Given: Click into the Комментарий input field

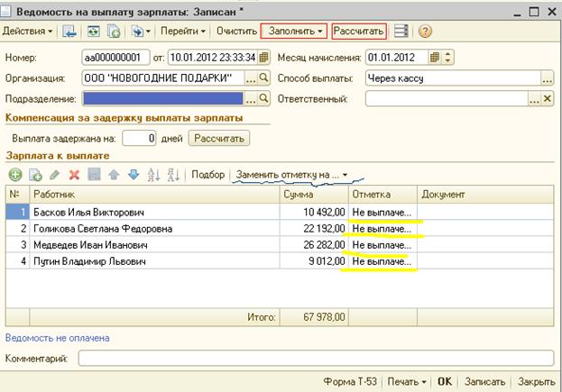Looking at the screenshot, I should pyautogui.click(x=316, y=359).
